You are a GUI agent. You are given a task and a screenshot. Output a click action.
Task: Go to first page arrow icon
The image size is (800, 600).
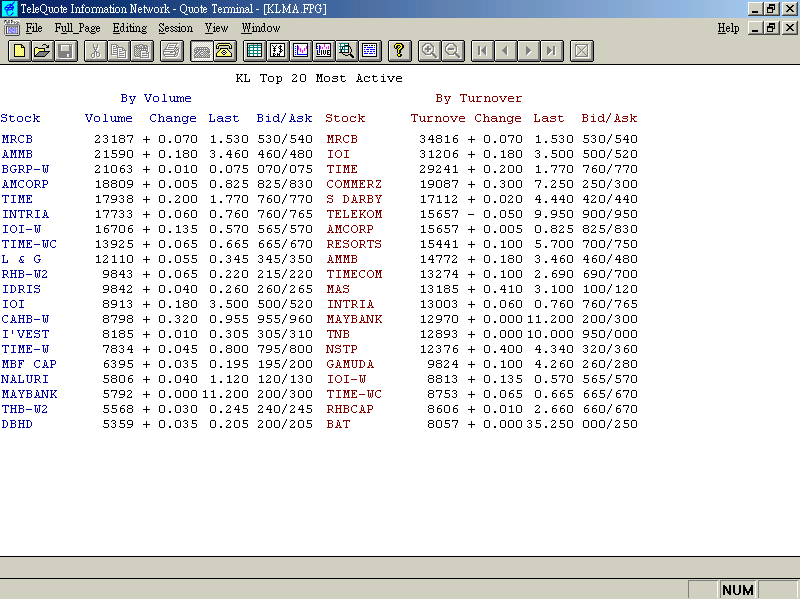[483, 51]
